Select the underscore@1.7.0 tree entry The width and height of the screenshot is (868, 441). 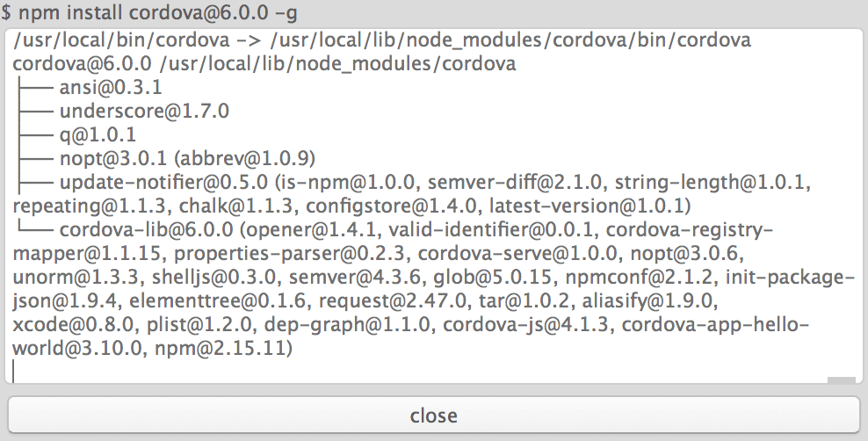[x=144, y=112]
